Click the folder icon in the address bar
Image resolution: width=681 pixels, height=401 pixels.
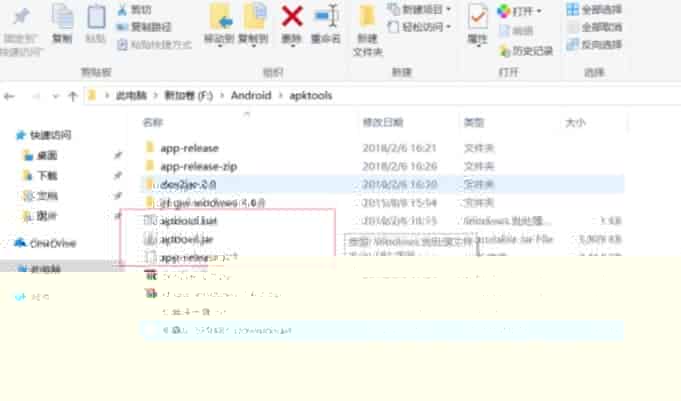(92, 96)
